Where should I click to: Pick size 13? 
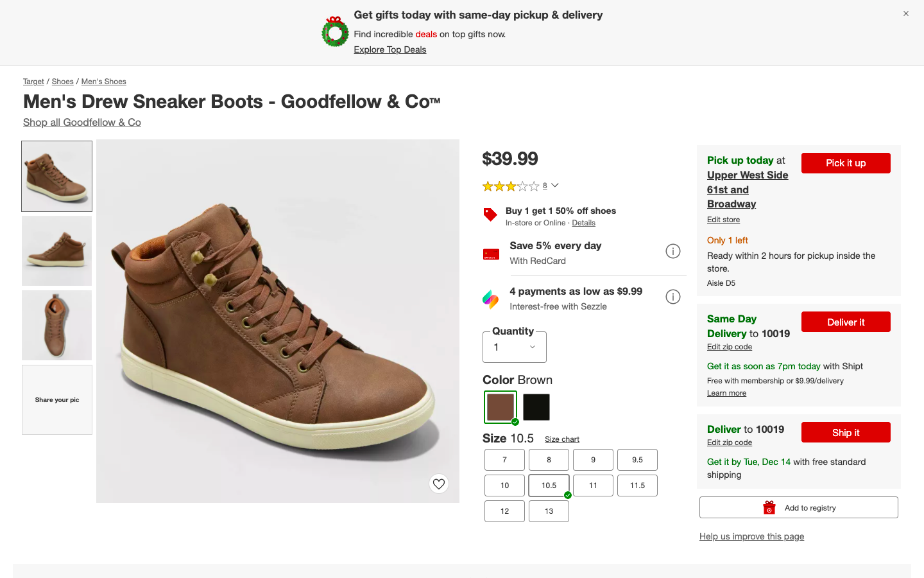[x=549, y=511]
